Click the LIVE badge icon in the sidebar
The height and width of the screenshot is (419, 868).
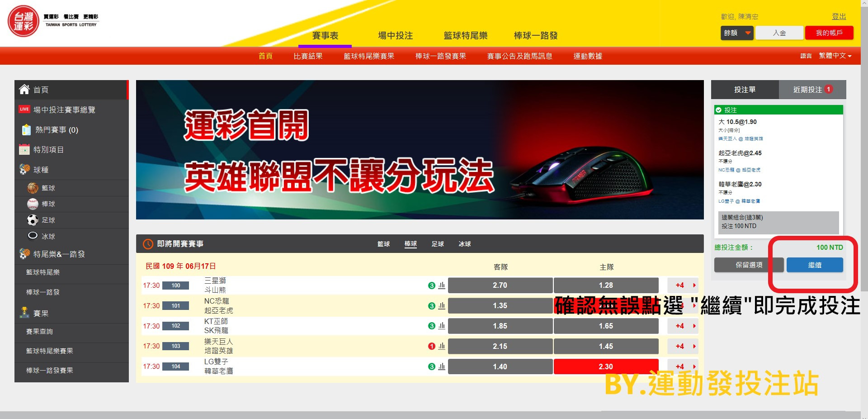coord(24,109)
